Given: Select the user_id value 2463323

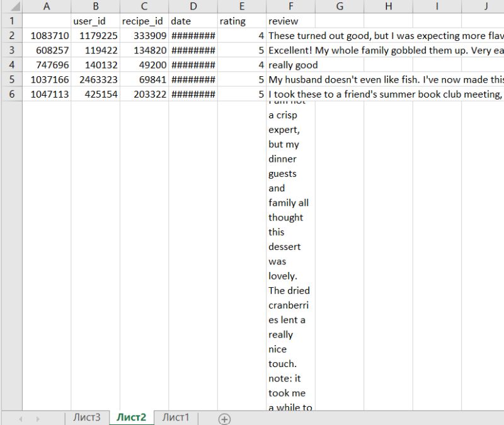Looking at the screenshot, I should coord(96,79).
